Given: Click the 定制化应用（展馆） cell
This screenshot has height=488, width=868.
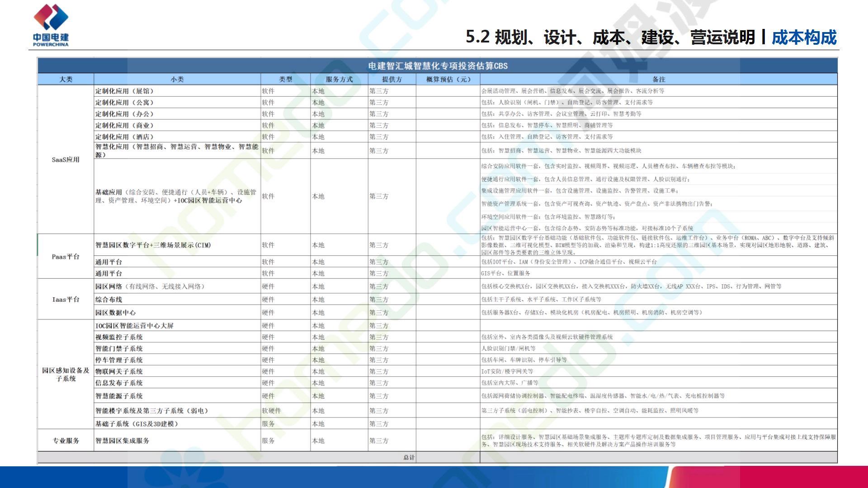Looking at the screenshot, I should coord(124,91).
